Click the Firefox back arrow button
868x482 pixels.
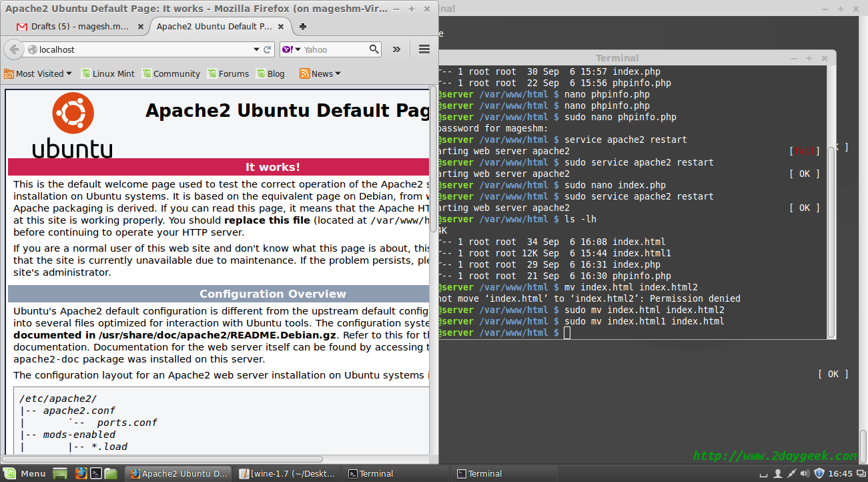click(x=14, y=49)
